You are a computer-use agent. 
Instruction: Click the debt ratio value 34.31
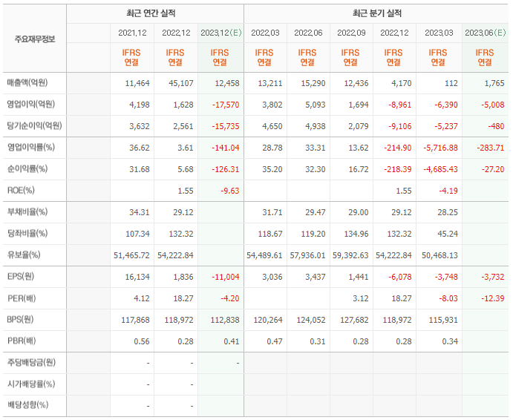tap(140, 213)
